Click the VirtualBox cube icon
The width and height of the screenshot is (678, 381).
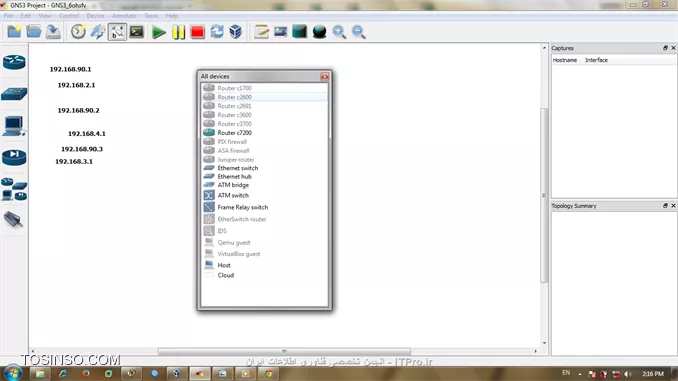pos(236,32)
